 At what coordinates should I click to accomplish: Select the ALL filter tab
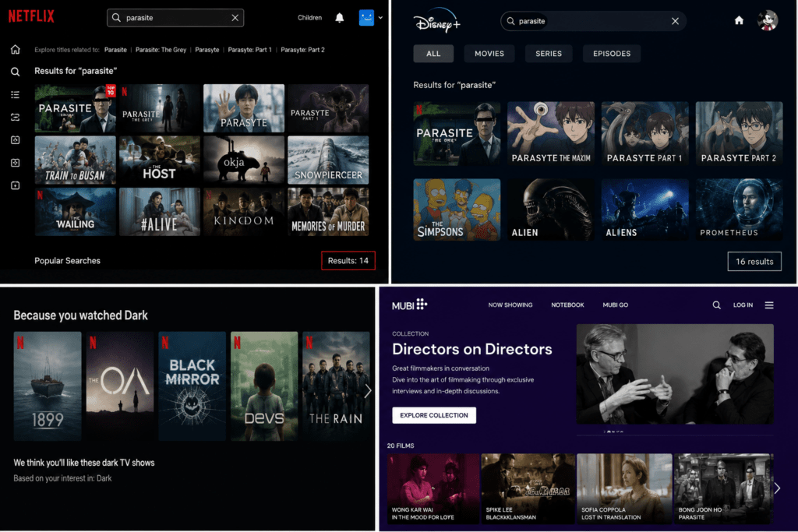coord(433,54)
